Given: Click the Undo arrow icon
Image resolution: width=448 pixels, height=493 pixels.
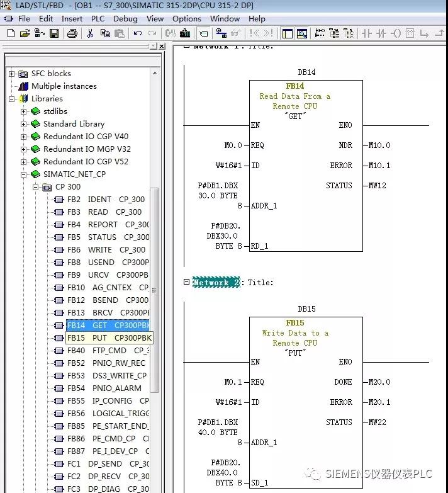Looking at the screenshot, I should [137, 33].
